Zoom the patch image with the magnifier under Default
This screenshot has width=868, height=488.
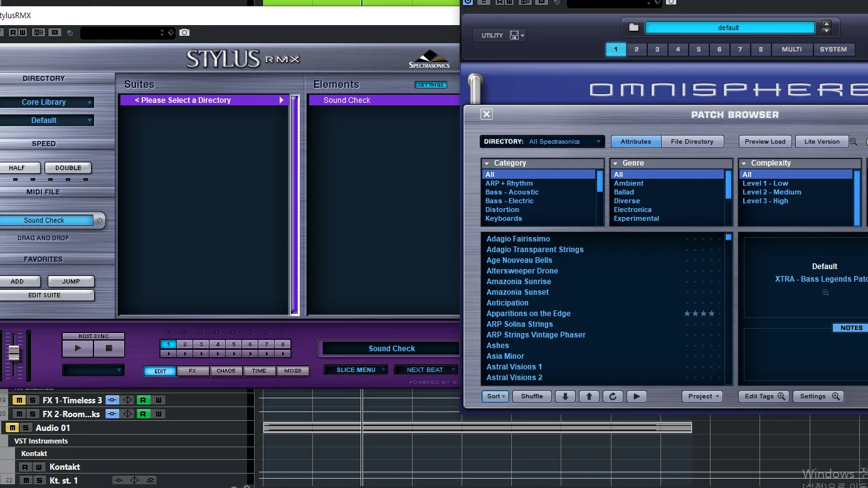click(x=825, y=292)
